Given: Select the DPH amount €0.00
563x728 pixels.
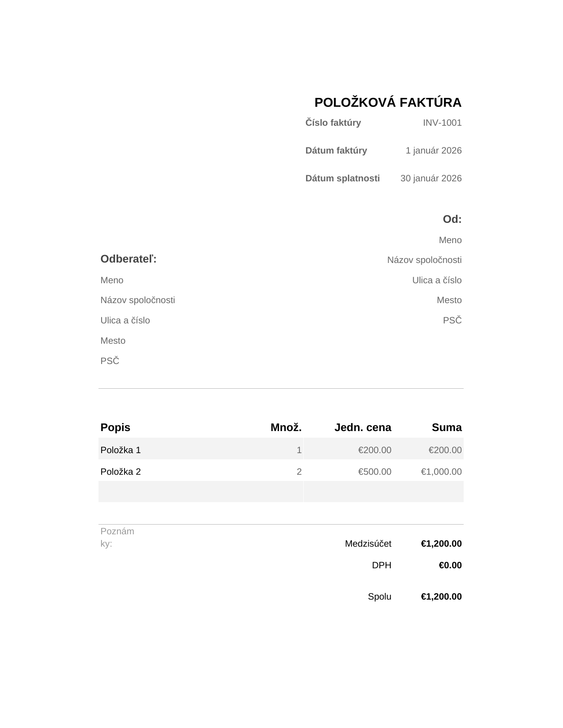Looking at the screenshot, I should point(450,565).
